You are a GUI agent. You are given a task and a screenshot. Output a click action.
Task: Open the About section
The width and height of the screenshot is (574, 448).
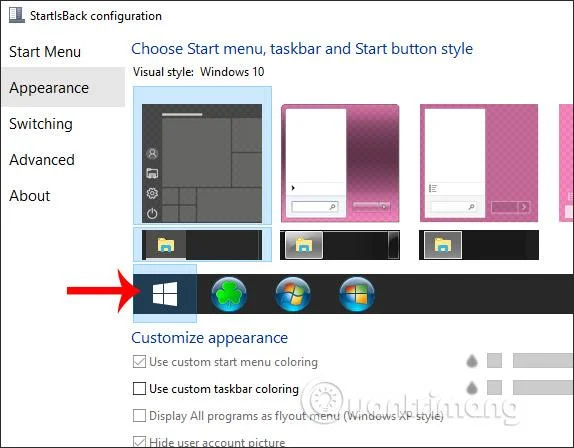pos(30,196)
